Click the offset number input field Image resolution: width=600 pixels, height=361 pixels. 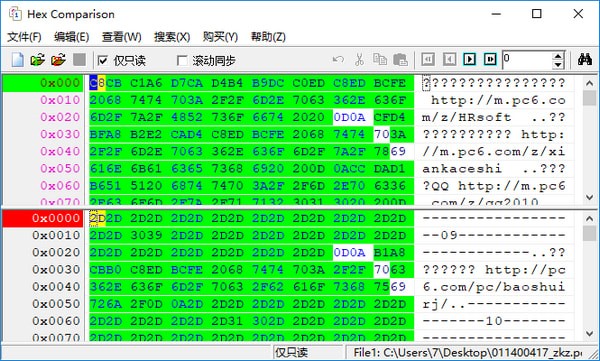tap(527, 60)
